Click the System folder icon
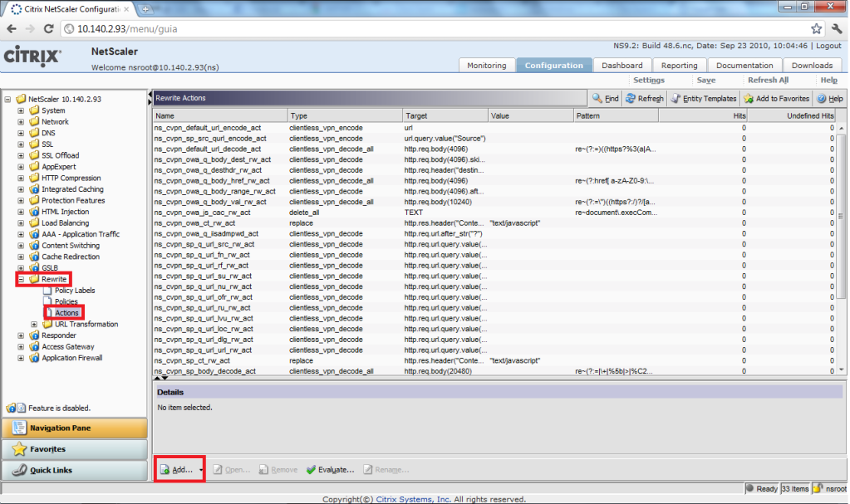Viewport: 850px width, 504px height. [34, 110]
